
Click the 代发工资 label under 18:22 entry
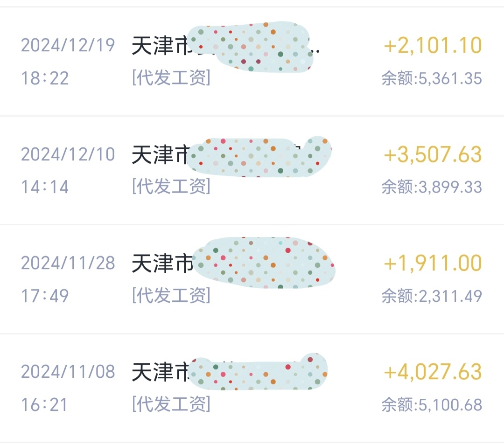pyautogui.click(x=171, y=78)
